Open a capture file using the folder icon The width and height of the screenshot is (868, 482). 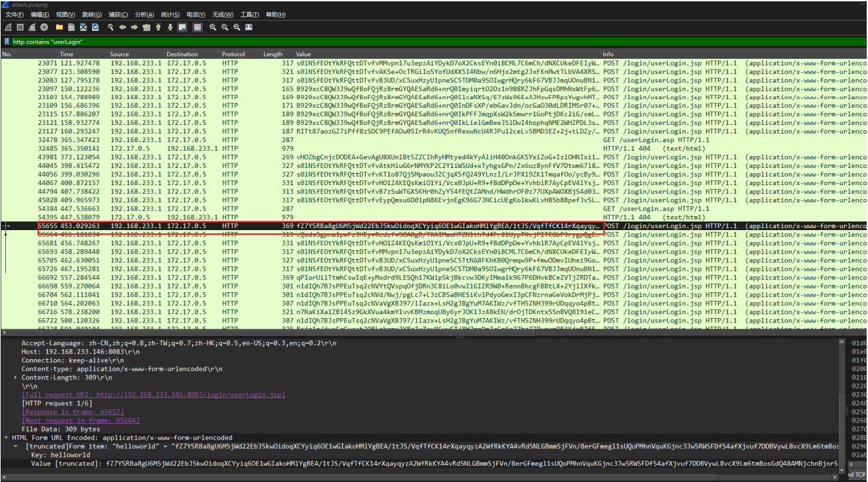pyautogui.click(x=59, y=27)
